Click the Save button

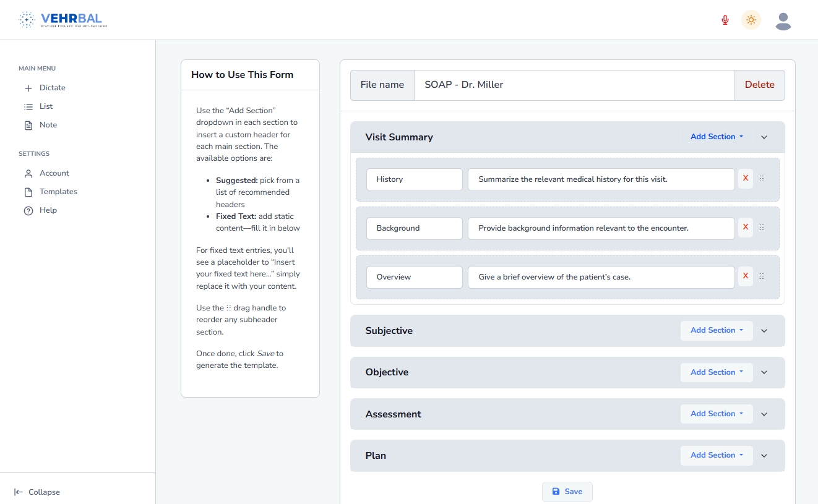click(x=567, y=492)
